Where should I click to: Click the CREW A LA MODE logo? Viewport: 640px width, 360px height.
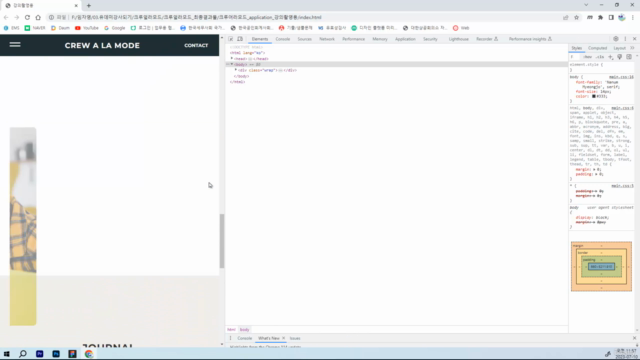[102, 45]
